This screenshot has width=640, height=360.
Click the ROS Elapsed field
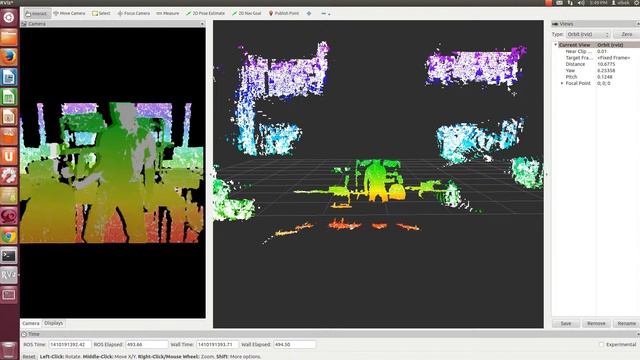click(146, 345)
